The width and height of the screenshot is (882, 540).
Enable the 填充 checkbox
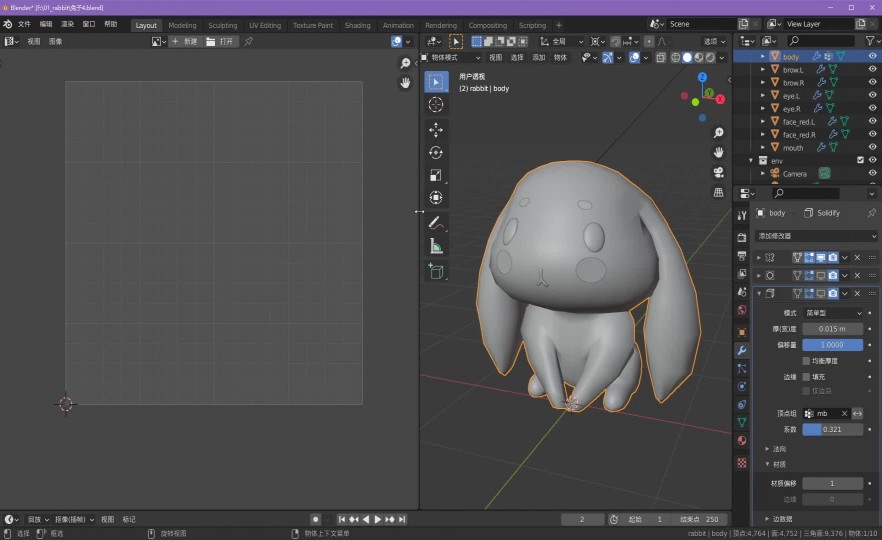[806, 377]
